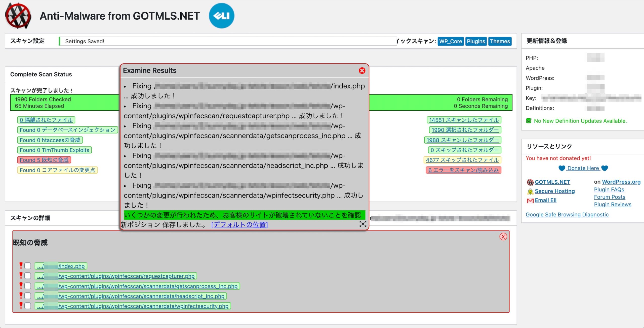
Task: Open 1990 選択されたフォルダー
Action: click(x=465, y=130)
